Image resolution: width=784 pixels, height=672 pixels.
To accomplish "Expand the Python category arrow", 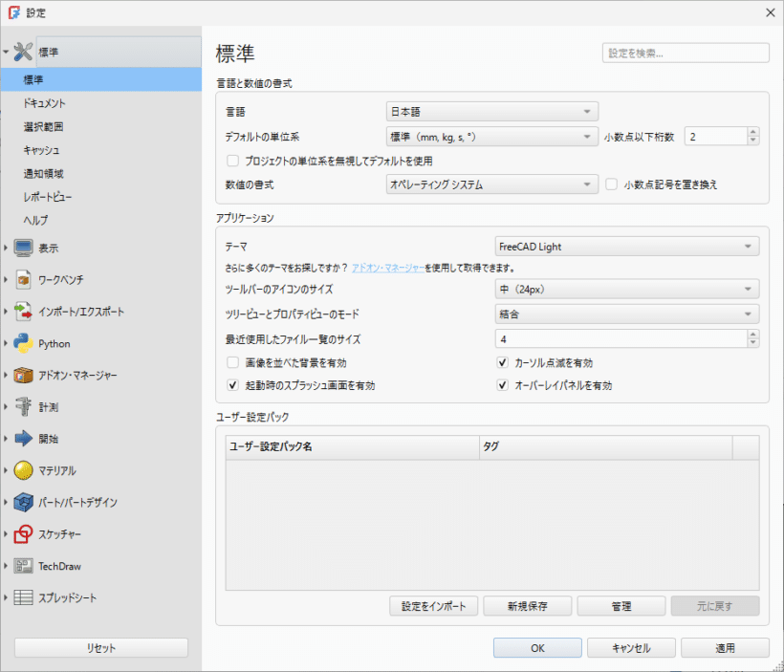I will click(6, 343).
